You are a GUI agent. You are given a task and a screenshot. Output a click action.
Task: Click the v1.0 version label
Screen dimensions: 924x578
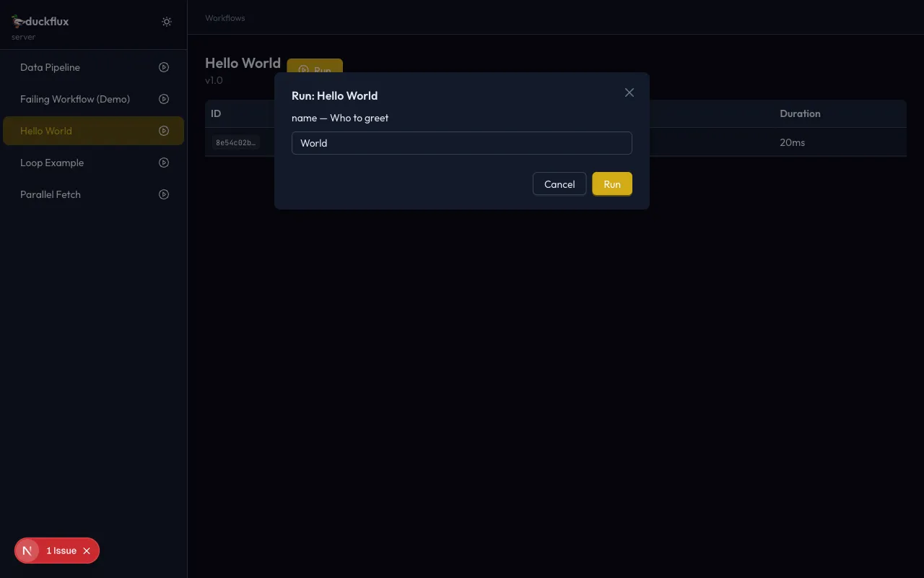click(214, 80)
